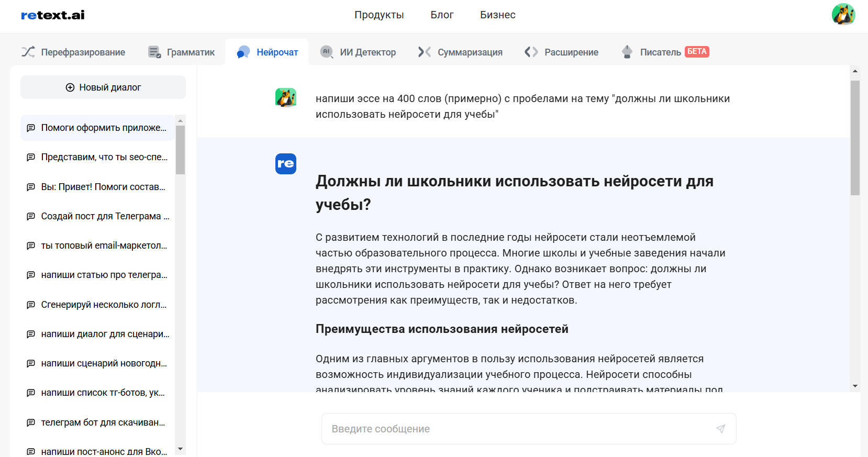The height and width of the screenshot is (457, 868).
Task: Go to the Блог page
Action: pyautogui.click(x=442, y=15)
